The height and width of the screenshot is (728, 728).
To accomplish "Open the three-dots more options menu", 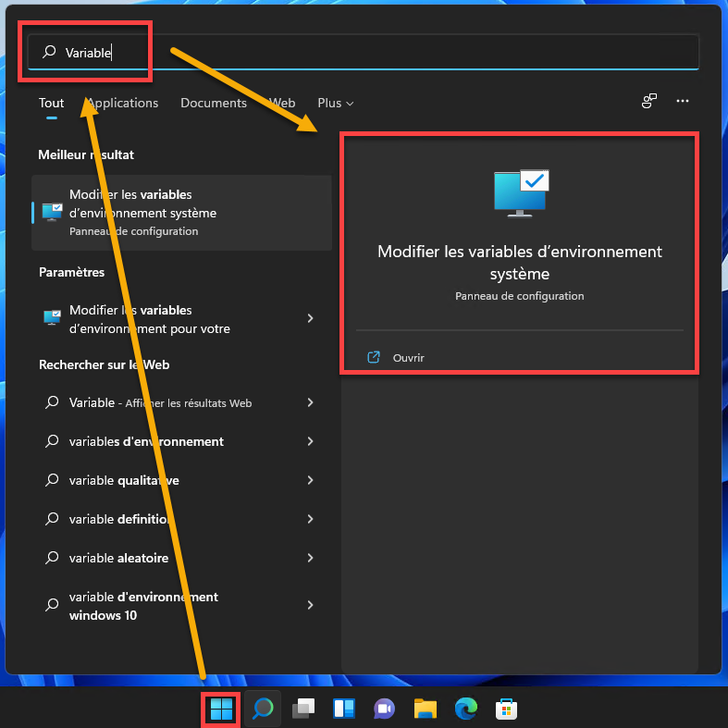I will [x=683, y=101].
